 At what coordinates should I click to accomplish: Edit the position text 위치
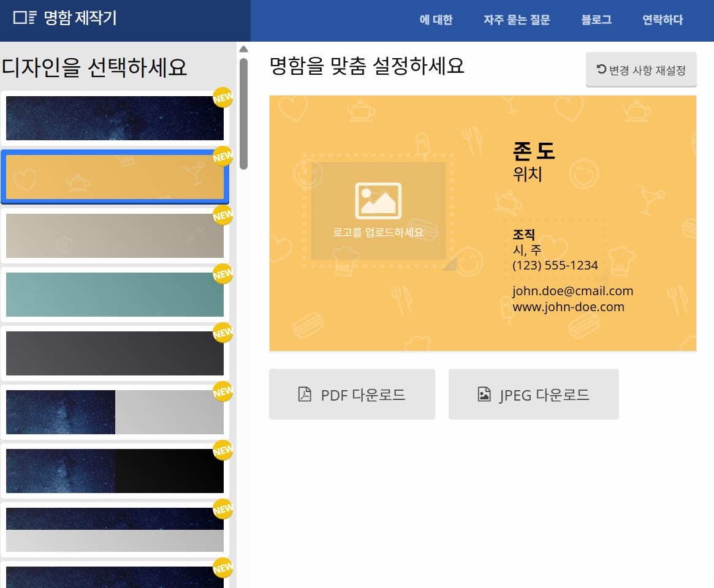click(527, 174)
